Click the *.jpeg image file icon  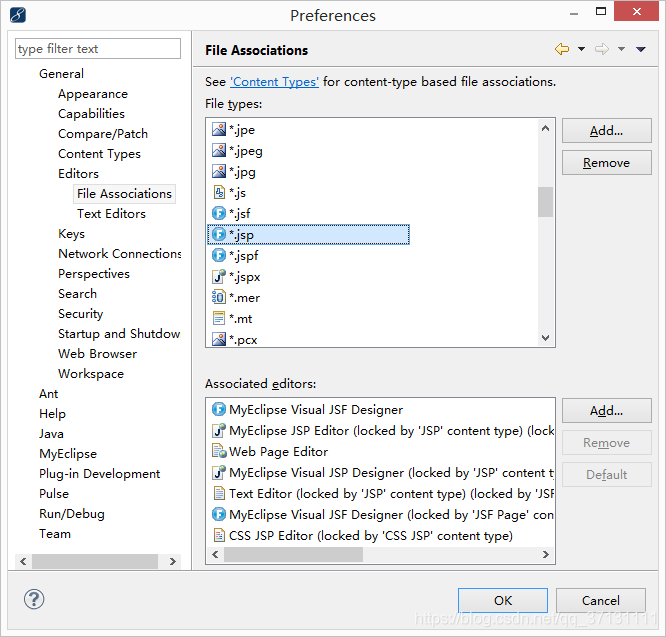click(219, 150)
